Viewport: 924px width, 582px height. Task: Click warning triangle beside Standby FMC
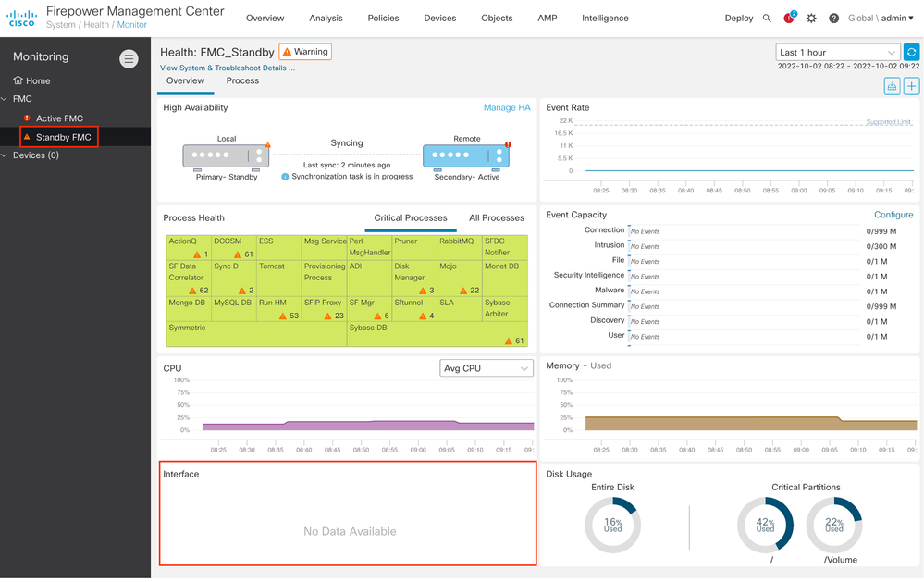tap(27, 137)
